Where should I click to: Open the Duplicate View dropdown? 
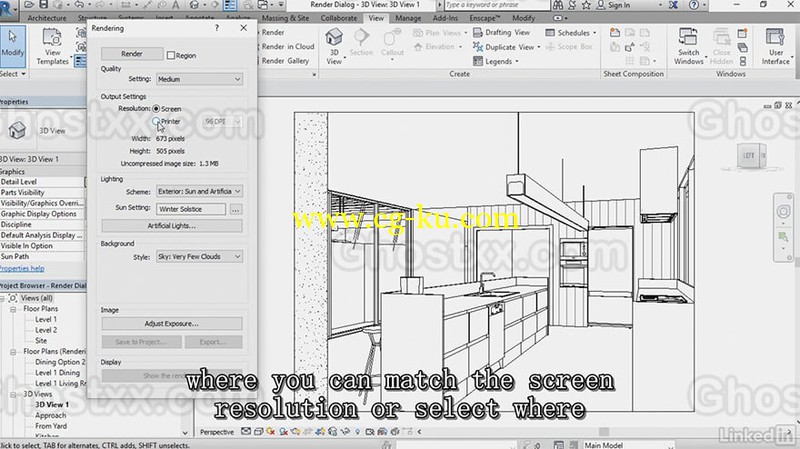(x=538, y=47)
